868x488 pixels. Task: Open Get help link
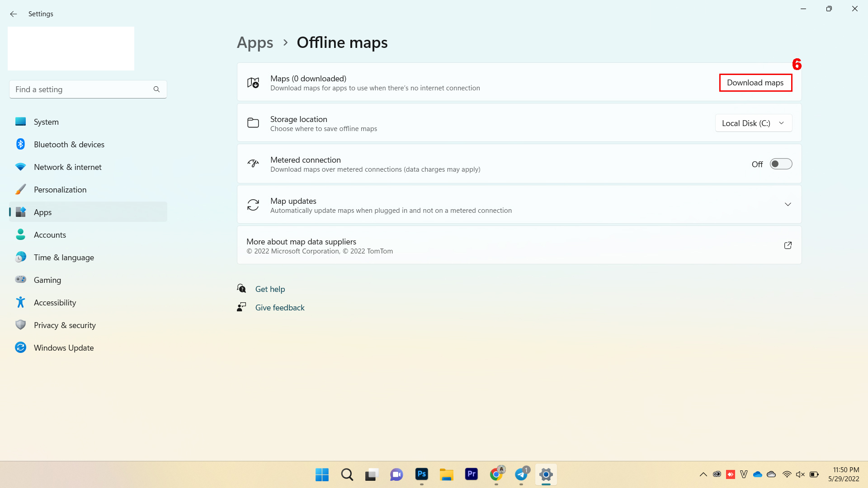click(270, 288)
